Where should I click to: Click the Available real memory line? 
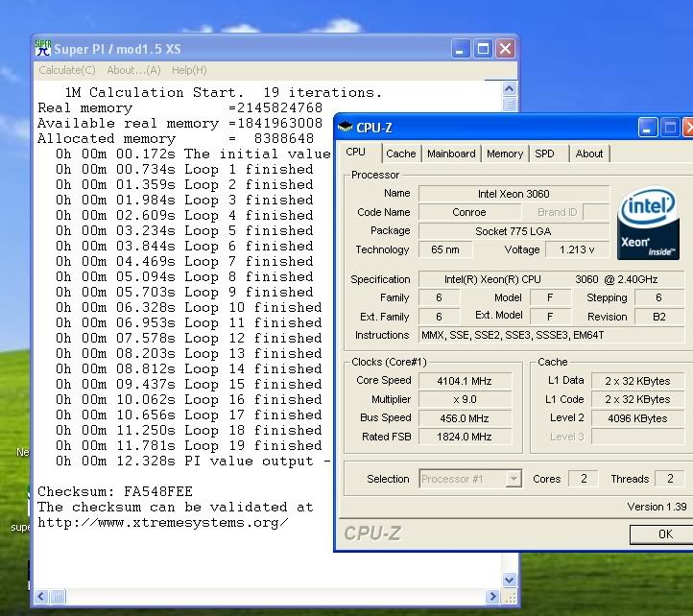[x=179, y=123]
